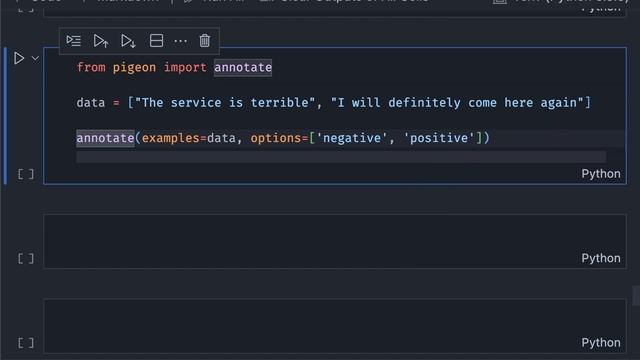Click 'annotate' in the import statement

tap(243, 67)
